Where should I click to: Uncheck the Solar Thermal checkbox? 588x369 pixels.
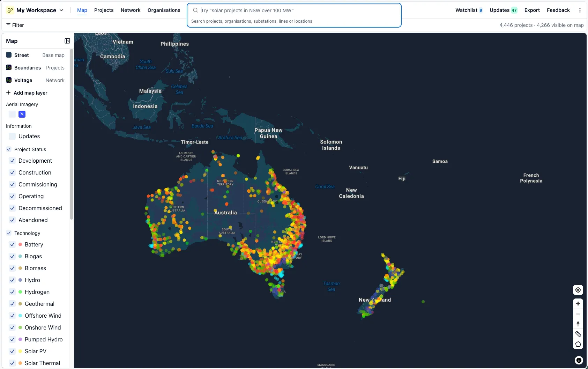(12, 363)
